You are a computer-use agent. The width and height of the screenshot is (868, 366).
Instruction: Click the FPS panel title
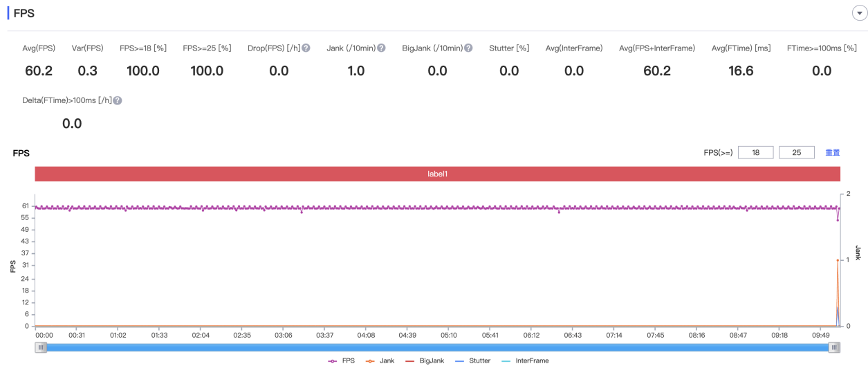24,13
